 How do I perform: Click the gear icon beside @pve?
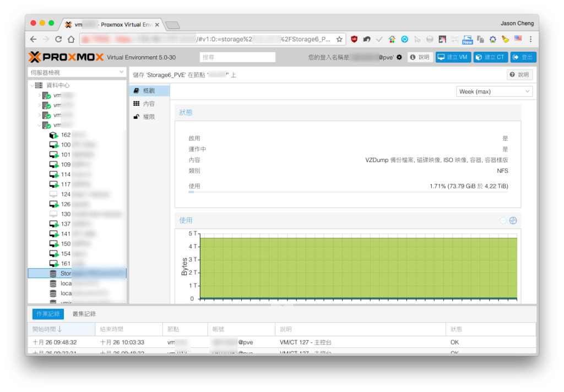(x=399, y=57)
